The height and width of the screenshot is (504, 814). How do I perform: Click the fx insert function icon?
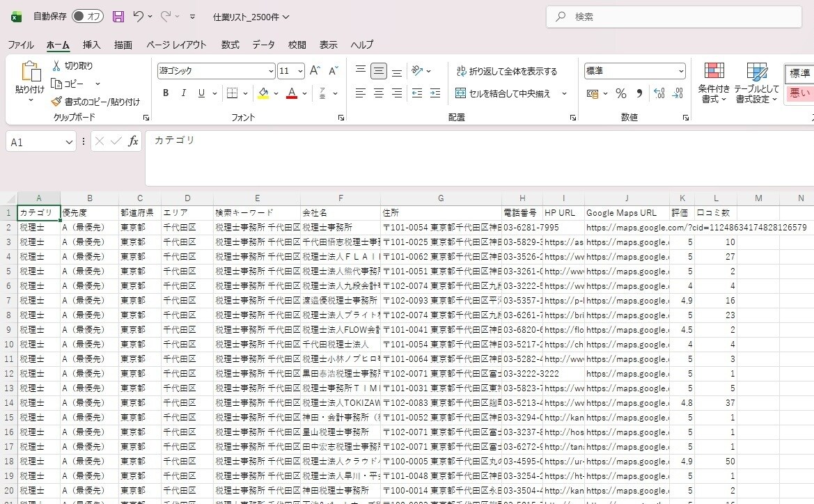click(134, 141)
